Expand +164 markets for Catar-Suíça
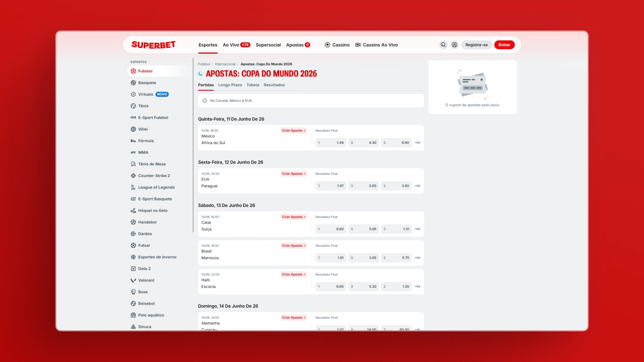 coord(417,229)
